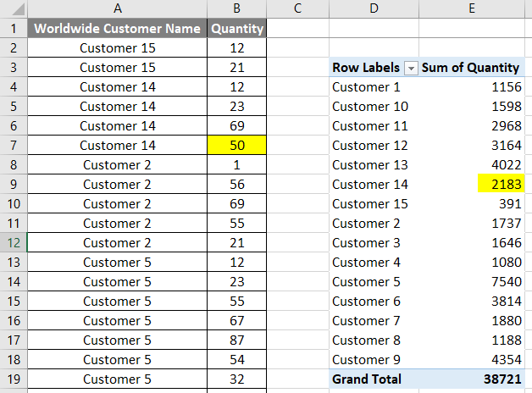Select the pivot value 3814
The image size is (532, 393).
click(507, 302)
